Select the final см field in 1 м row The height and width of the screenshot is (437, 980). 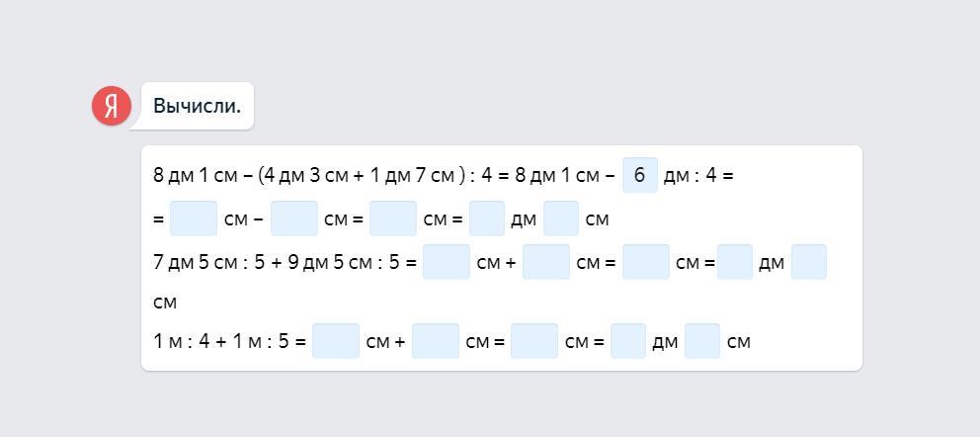tap(702, 341)
